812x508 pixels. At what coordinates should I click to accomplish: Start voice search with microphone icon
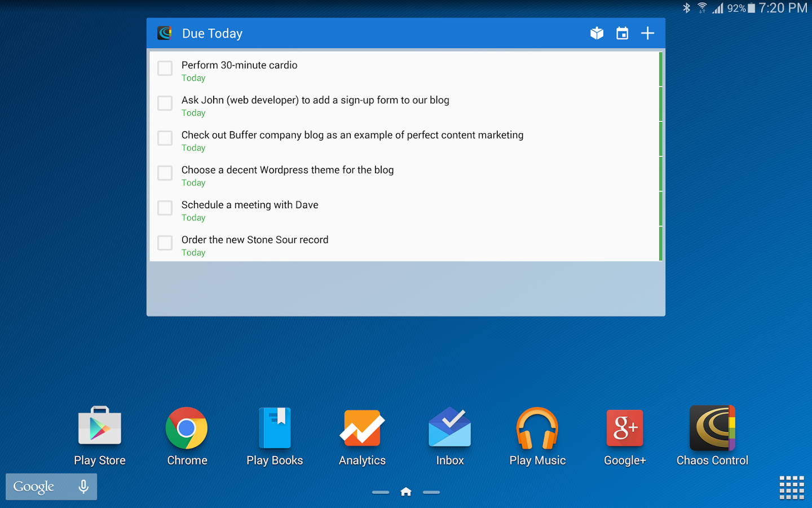[x=83, y=487]
